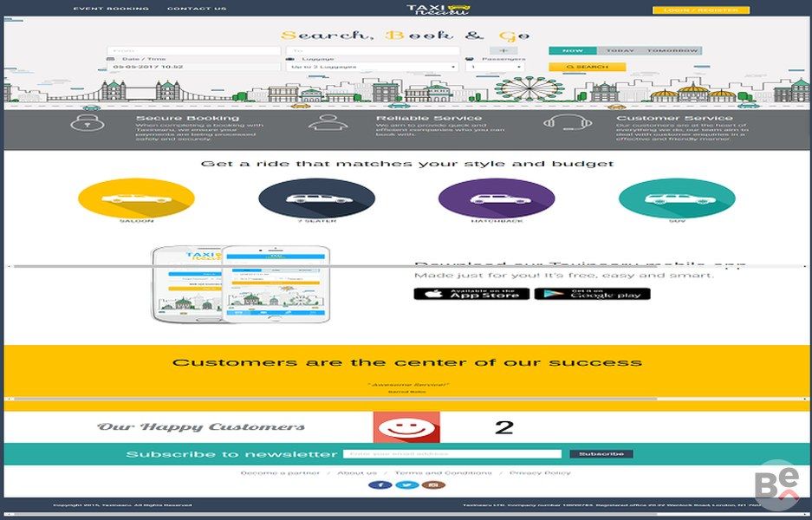Select the NOW time option
812x520 pixels.
coord(567,51)
